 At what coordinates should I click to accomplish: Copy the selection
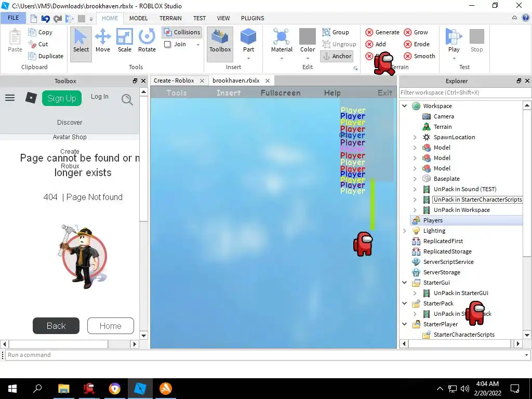point(41,32)
